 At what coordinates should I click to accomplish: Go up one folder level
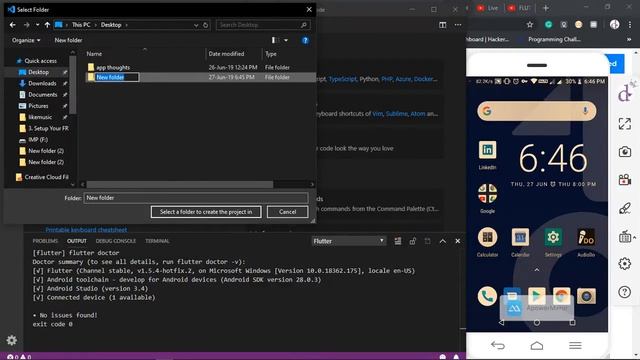(x=47, y=25)
